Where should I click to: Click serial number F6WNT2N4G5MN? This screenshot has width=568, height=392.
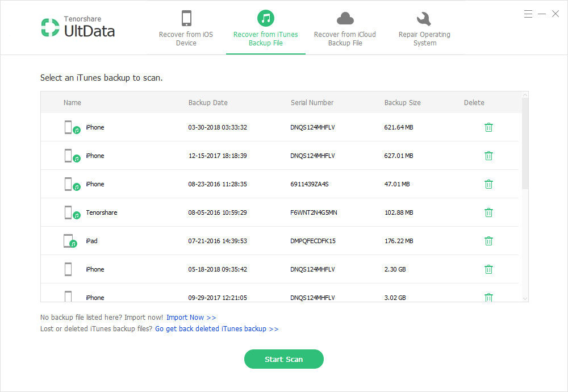coord(314,212)
